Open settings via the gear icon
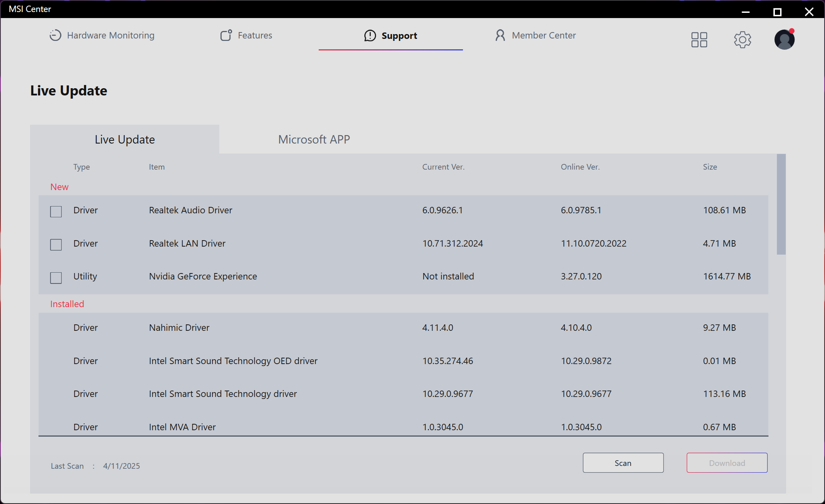This screenshot has width=825, height=504. 742,40
